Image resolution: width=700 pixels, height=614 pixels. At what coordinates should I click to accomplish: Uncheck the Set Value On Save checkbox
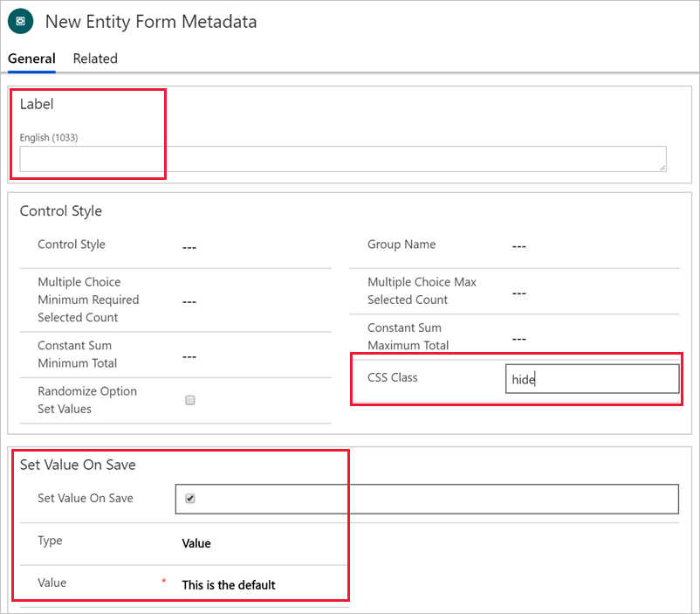pyautogui.click(x=190, y=498)
